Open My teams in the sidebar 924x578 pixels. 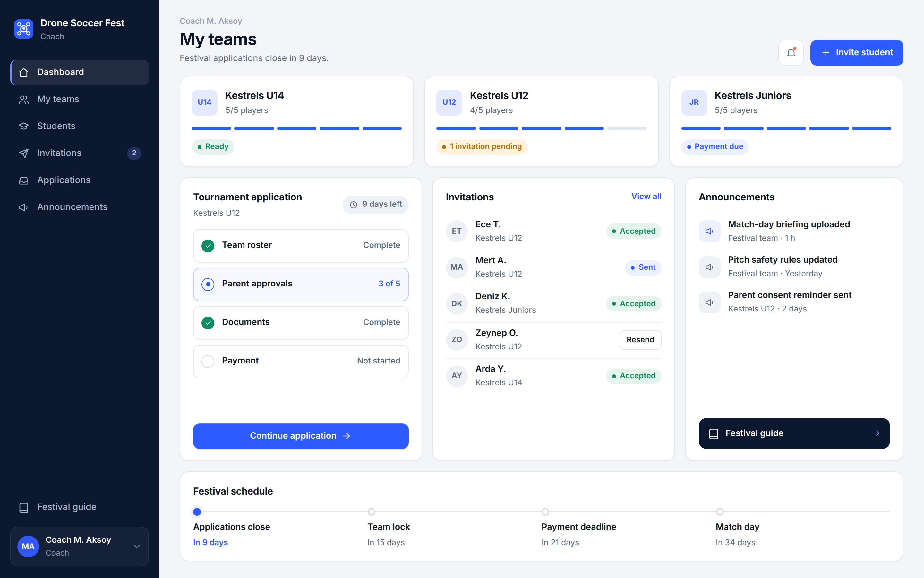[x=80, y=100]
